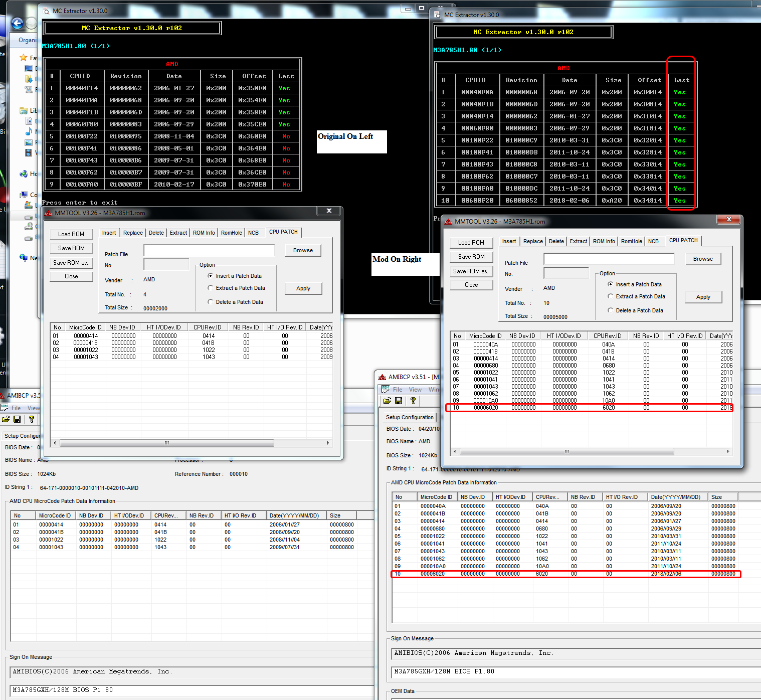
Task: Select Delete a Patch Data in MMTOOL with Total No. 4
Action: pos(235,302)
